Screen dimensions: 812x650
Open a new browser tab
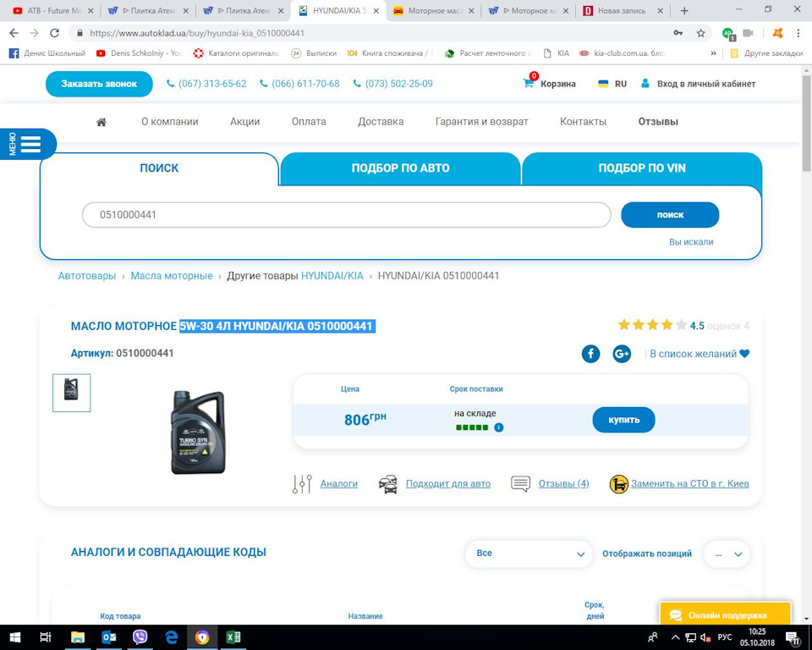coord(684,10)
